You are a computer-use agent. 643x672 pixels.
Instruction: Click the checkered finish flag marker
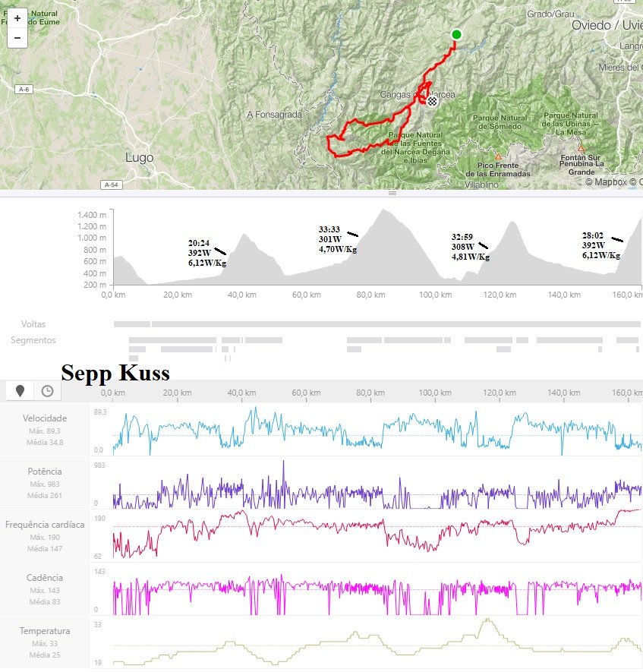click(x=431, y=99)
